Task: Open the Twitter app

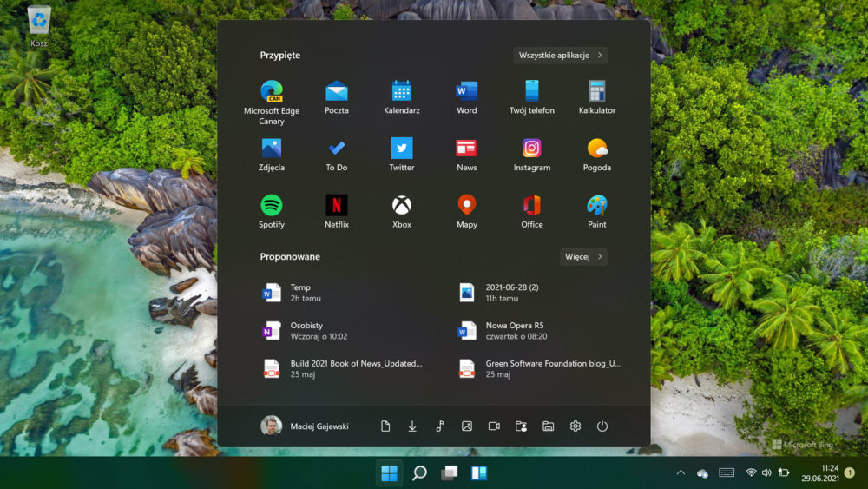Action: coord(401,155)
